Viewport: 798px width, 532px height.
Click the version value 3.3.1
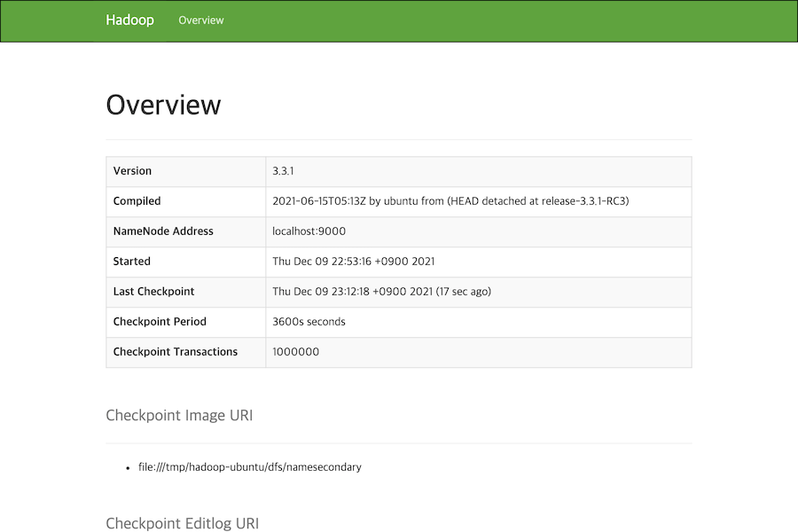coord(284,171)
